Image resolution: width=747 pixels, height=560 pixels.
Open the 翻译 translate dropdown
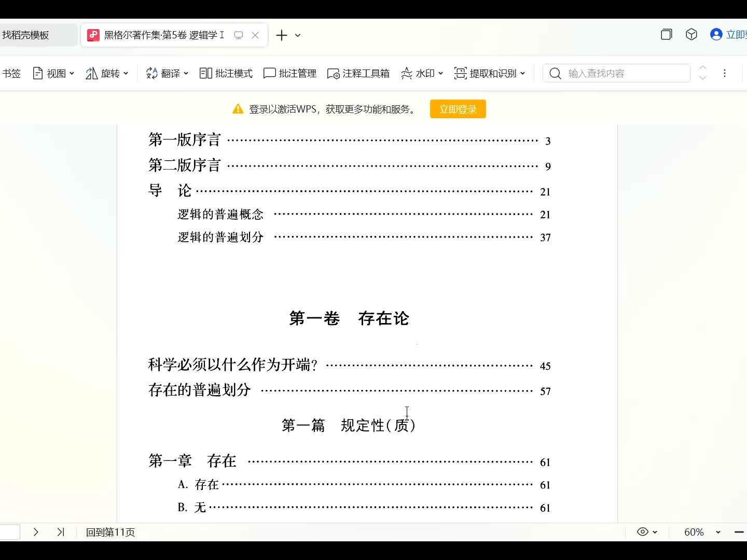167,74
